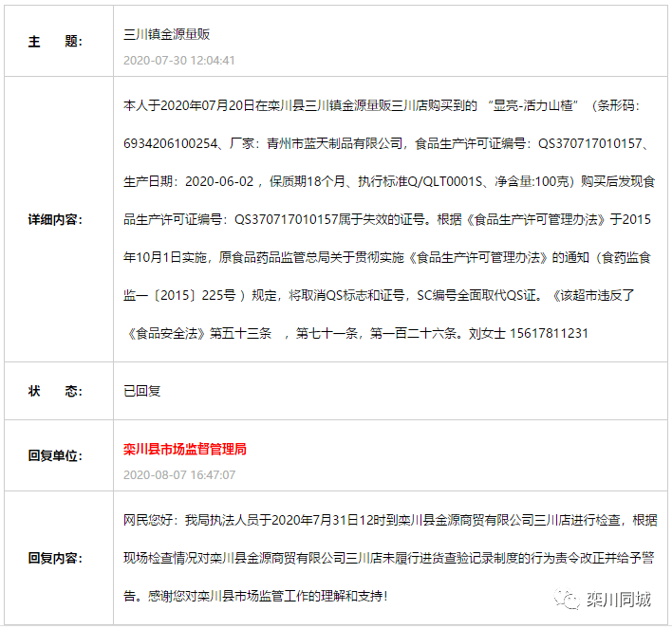
Task: Click the 详细内容 row label
Action: point(55,219)
